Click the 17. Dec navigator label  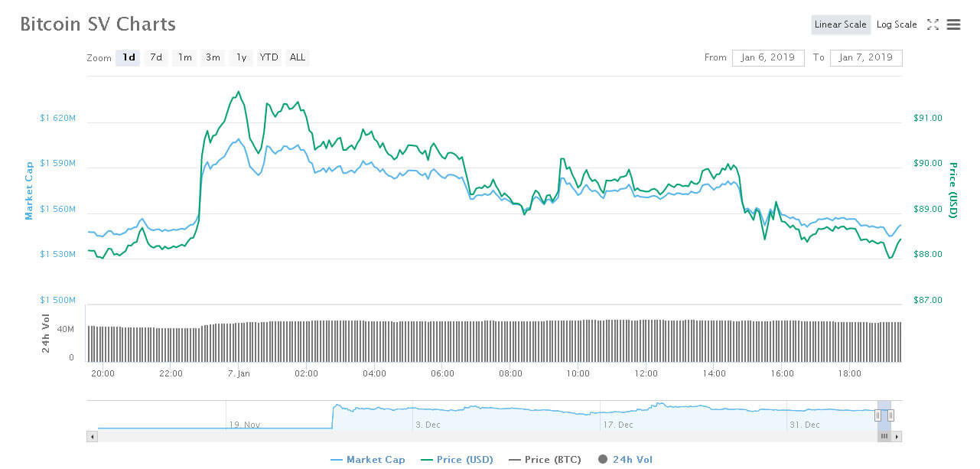pyautogui.click(x=617, y=424)
